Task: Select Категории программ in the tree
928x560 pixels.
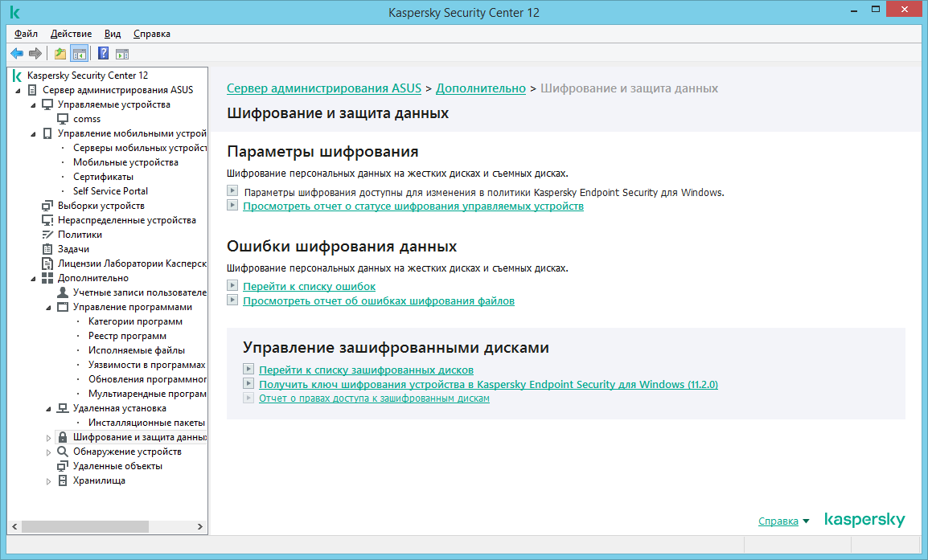Action: click(135, 321)
